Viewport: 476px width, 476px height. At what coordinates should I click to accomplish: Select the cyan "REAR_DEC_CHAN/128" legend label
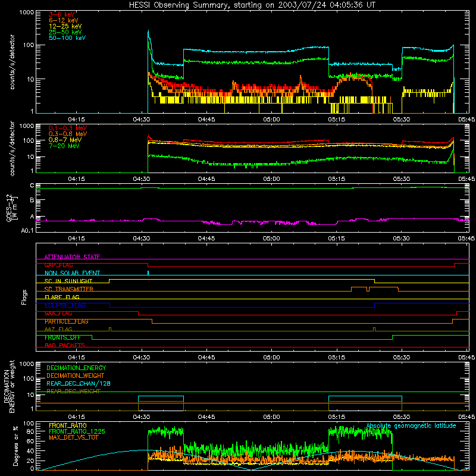pos(79,384)
